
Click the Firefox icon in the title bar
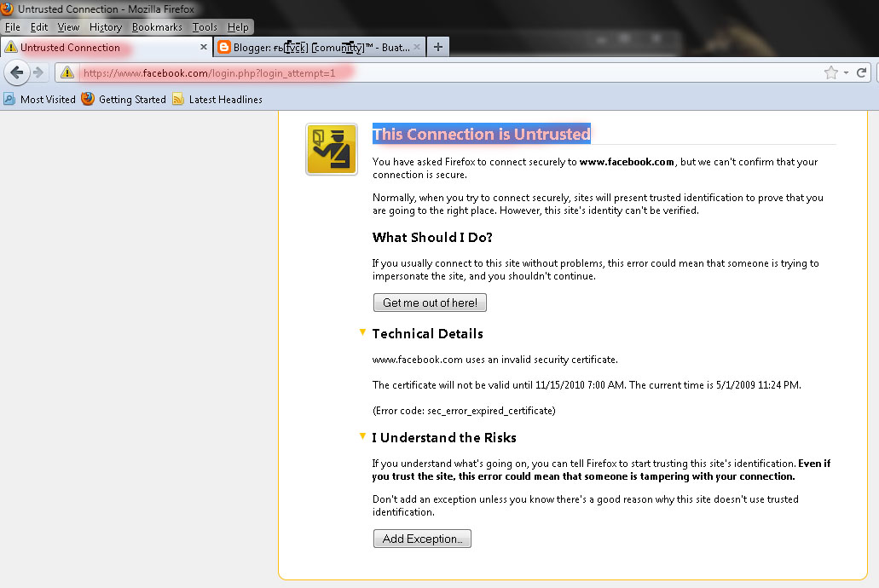(x=8, y=9)
